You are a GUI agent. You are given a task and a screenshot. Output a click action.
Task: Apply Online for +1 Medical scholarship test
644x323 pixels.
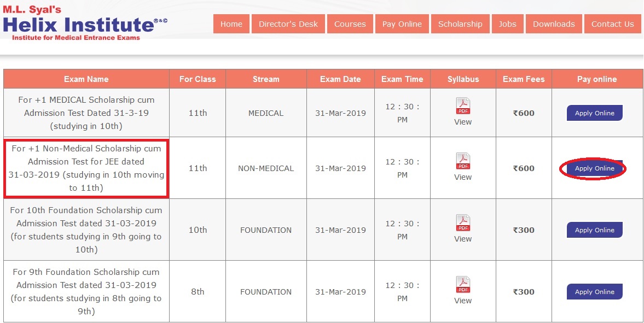594,113
